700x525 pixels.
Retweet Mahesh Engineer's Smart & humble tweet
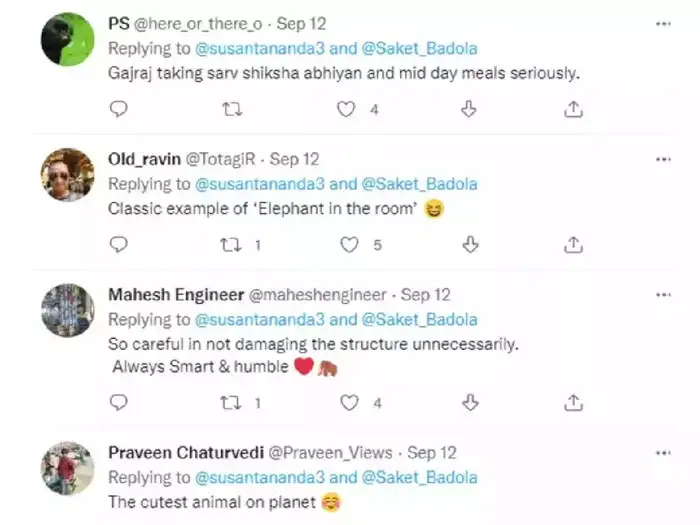pos(232,402)
